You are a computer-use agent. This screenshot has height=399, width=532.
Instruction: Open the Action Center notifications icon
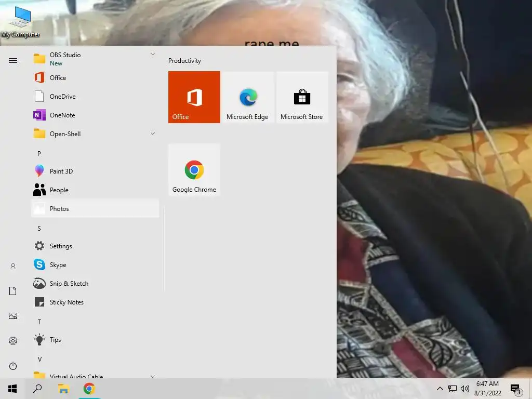coord(515,389)
